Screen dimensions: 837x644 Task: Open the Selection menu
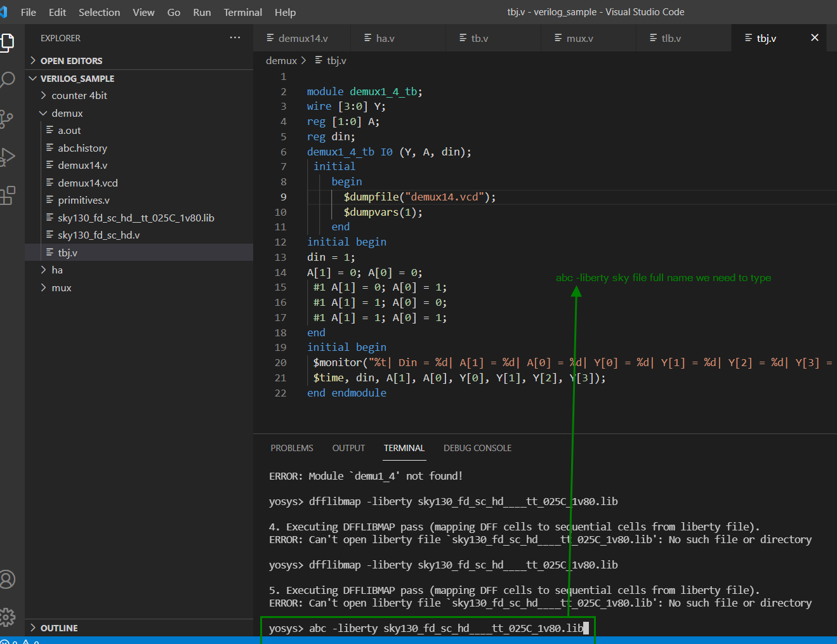coord(99,12)
